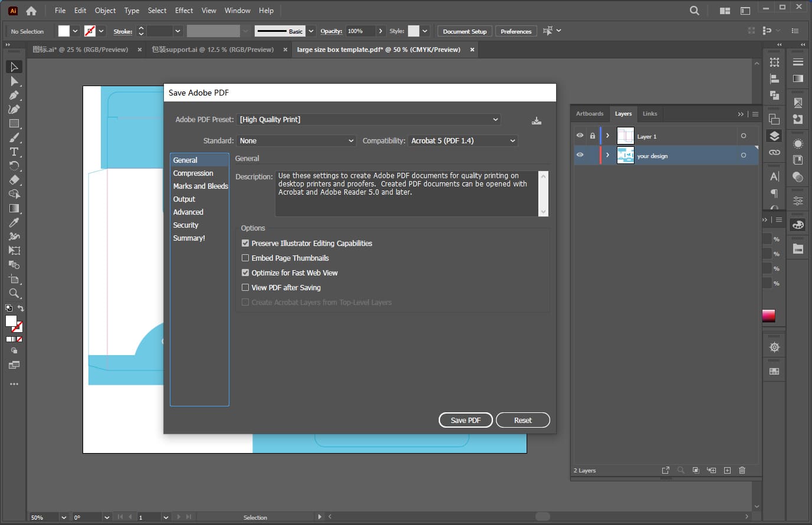812x525 pixels.
Task: Pick the Rectangle tool
Action: click(15, 123)
